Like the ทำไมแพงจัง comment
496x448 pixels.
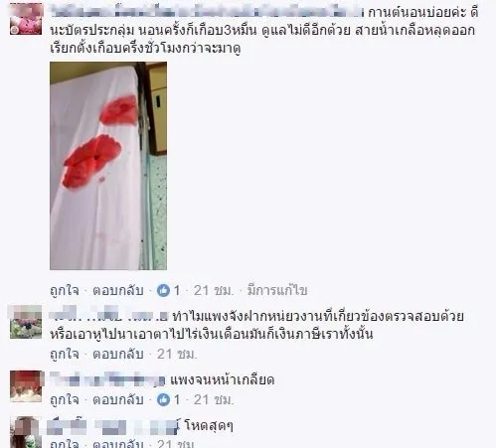65,354
